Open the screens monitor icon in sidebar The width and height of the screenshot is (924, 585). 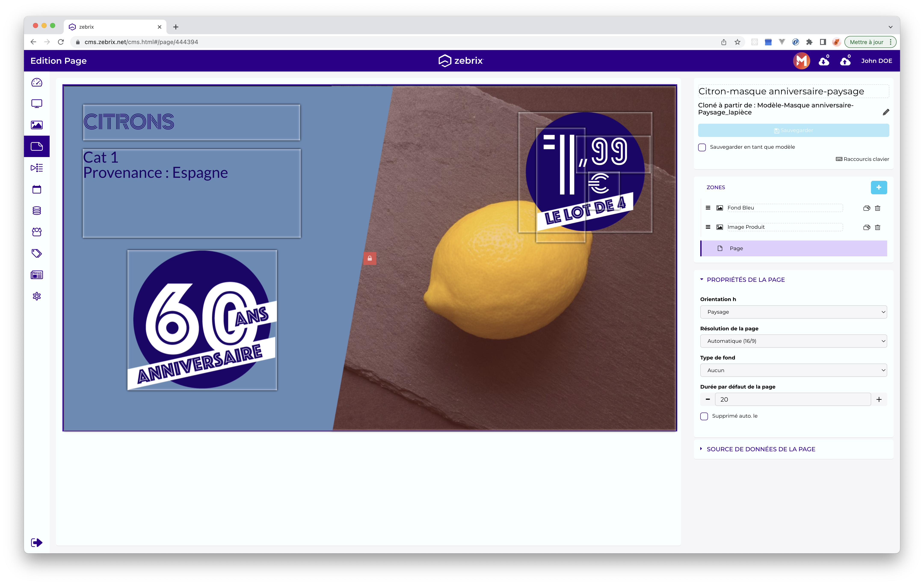(x=37, y=104)
